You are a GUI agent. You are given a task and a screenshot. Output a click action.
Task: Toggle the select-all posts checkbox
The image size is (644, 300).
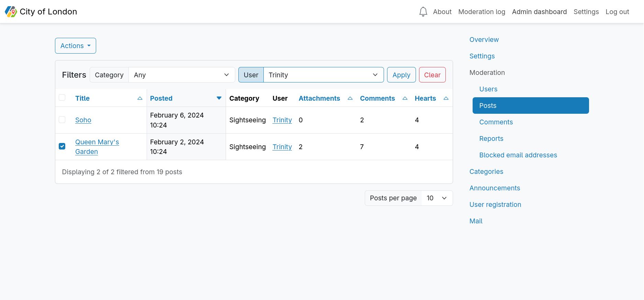coord(62,98)
